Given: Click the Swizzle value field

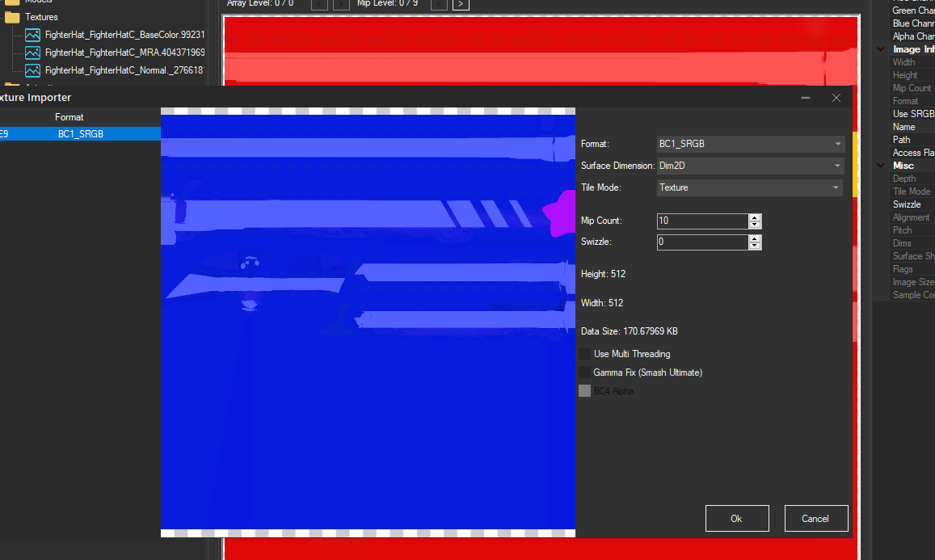Looking at the screenshot, I should click(x=703, y=242).
